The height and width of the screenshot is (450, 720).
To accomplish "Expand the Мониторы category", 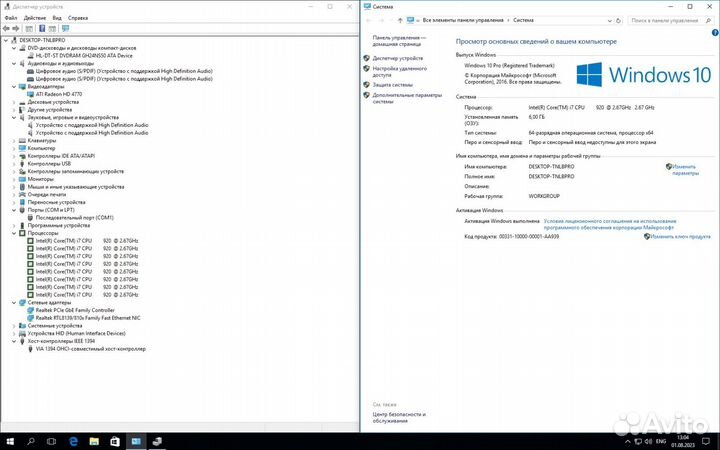I will [x=14, y=180].
